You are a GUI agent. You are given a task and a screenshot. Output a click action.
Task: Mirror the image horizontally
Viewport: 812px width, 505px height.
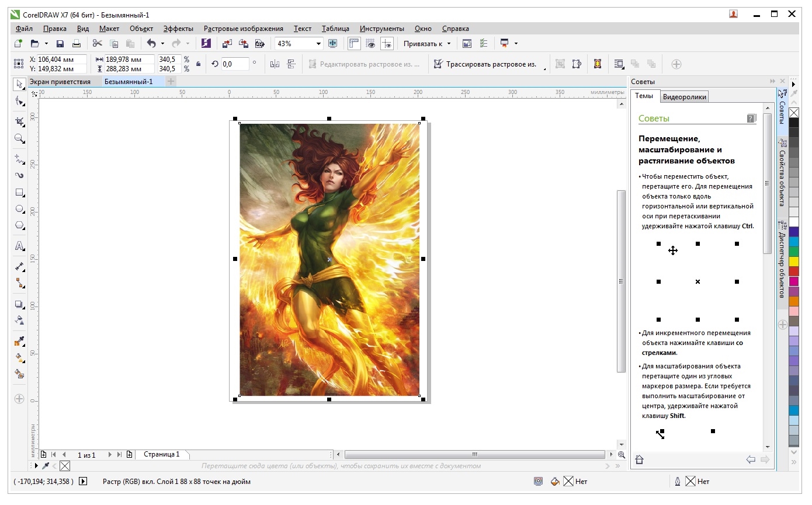tap(275, 64)
